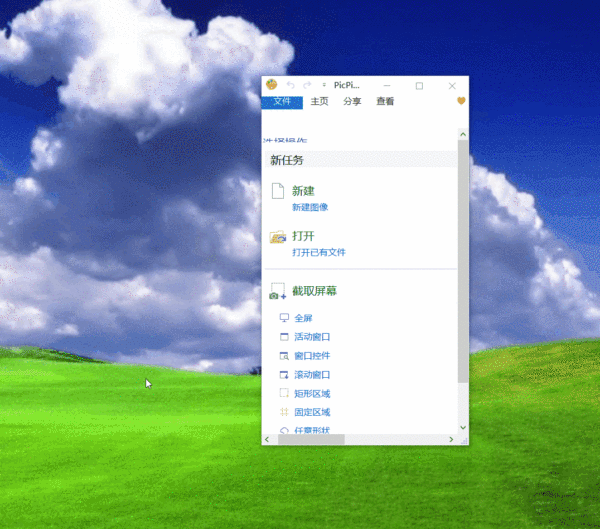This screenshot has width=600, height=529.
Task: Click the horizontal scrollbar right arrow
Action: coord(451,439)
